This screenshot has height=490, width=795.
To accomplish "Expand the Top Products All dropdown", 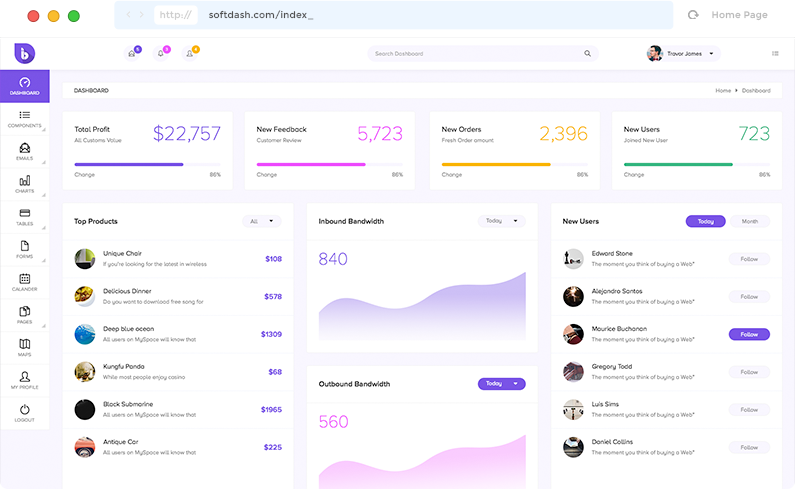I will pos(261,221).
